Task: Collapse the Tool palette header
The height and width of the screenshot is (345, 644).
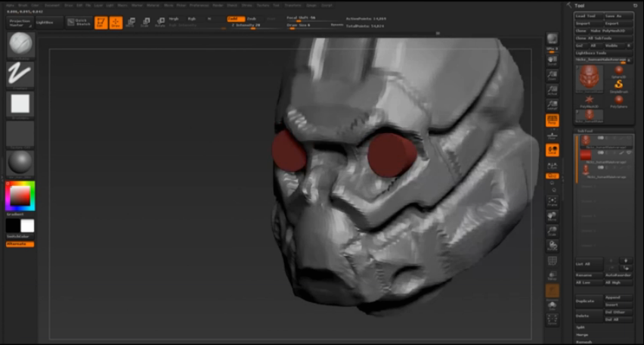Action: click(580, 5)
